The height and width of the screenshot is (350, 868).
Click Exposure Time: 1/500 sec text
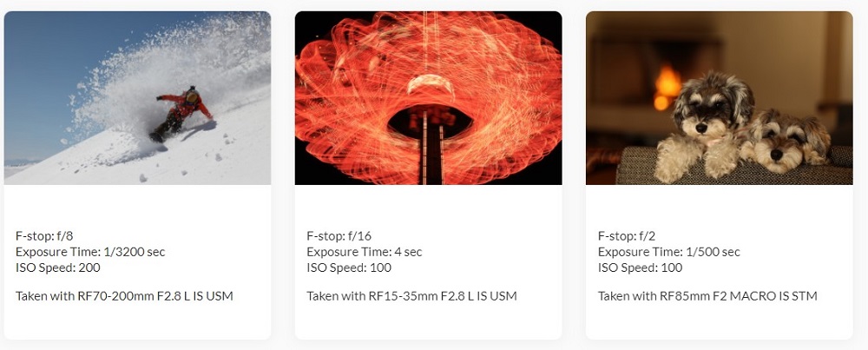(x=668, y=252)
